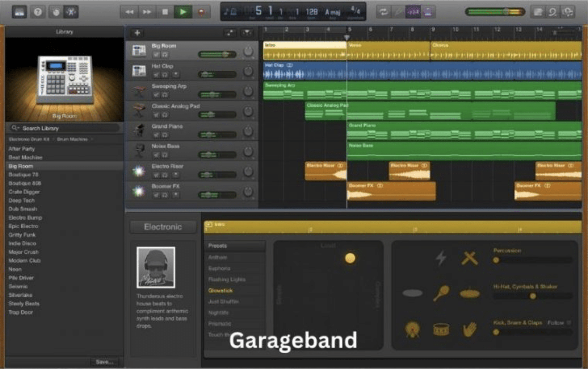Toggle the Editors scissors button
This screenshot has width=588, height=369.
tap(71, 12)
